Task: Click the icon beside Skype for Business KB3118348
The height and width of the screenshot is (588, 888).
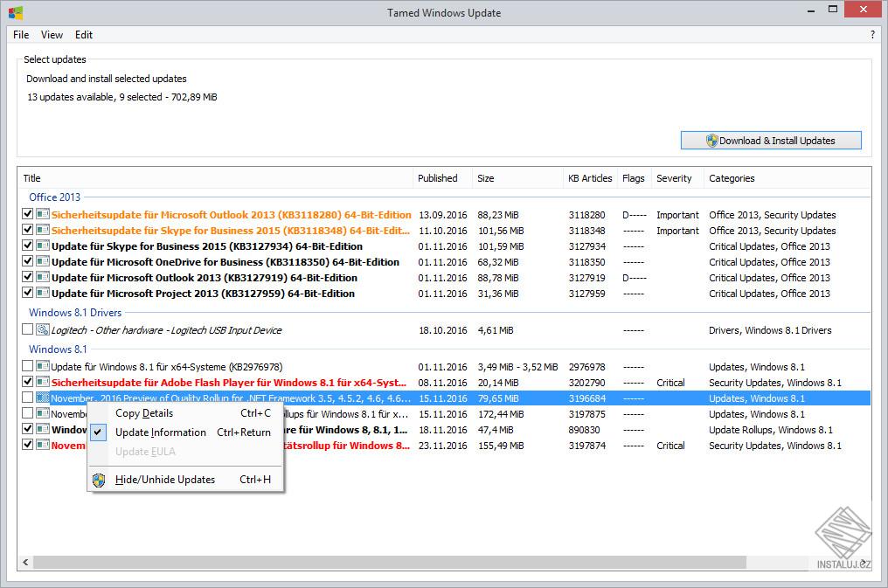Action: pyautogui.click(x=43, y=230)
